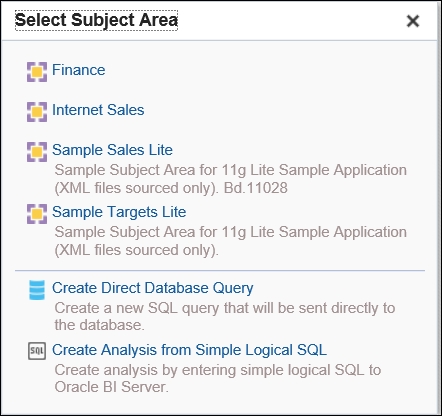The width and height of the screenshot is (442, 416).
Task: Open Create Analysis from Simple Logical SQL
Action: [189, 350]
